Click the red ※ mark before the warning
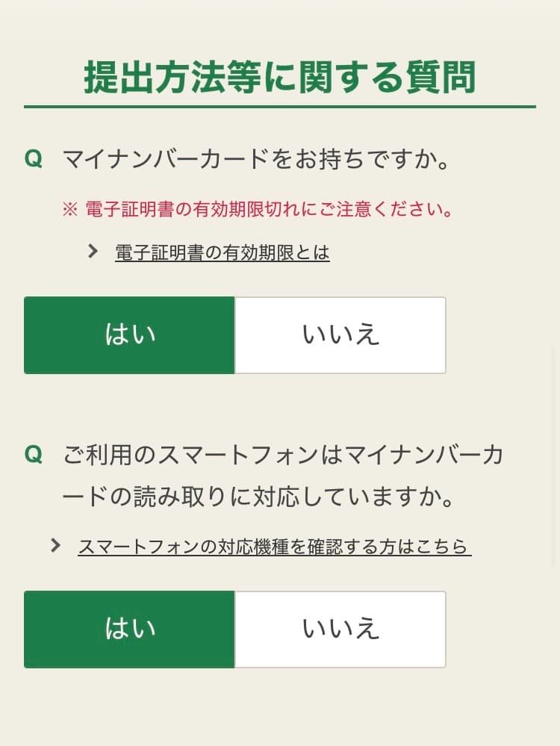Viewport: 560px width, 746px height. 69,209
